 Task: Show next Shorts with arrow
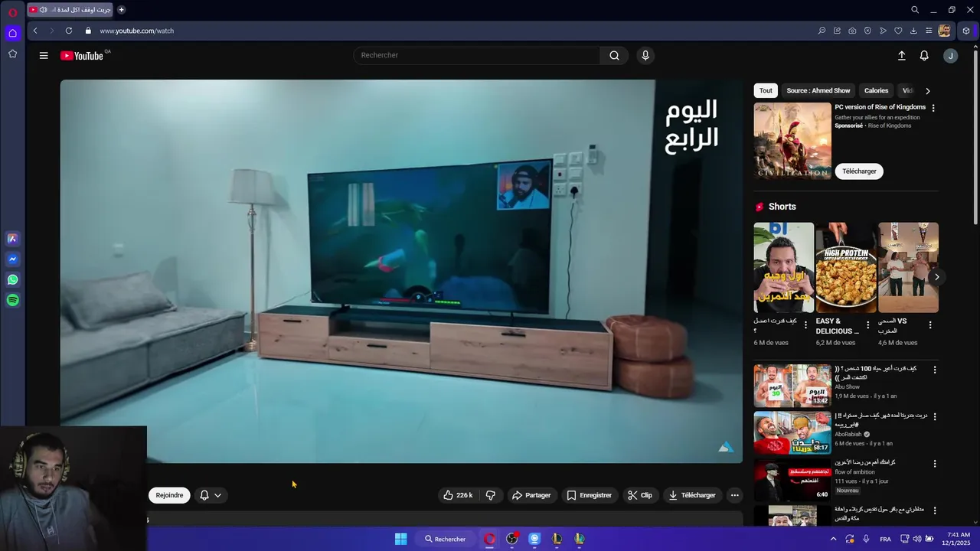click(x=936, y=277)
